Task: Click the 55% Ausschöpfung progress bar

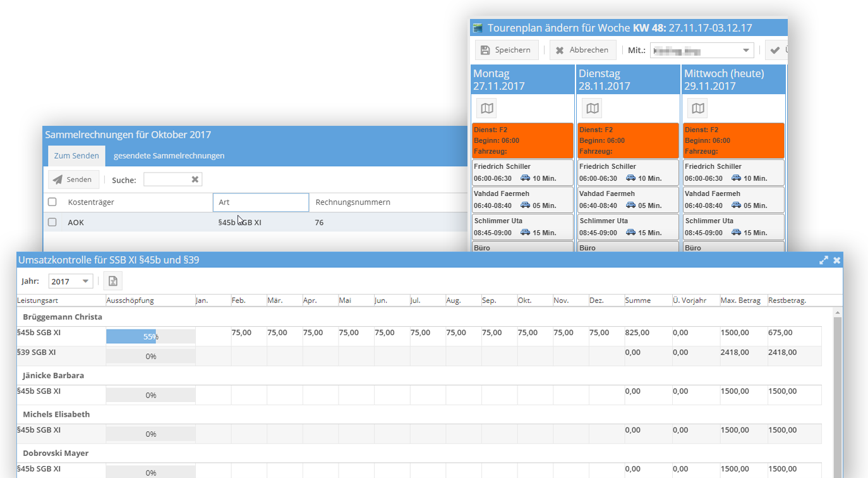Action: (x=131, y=337)
